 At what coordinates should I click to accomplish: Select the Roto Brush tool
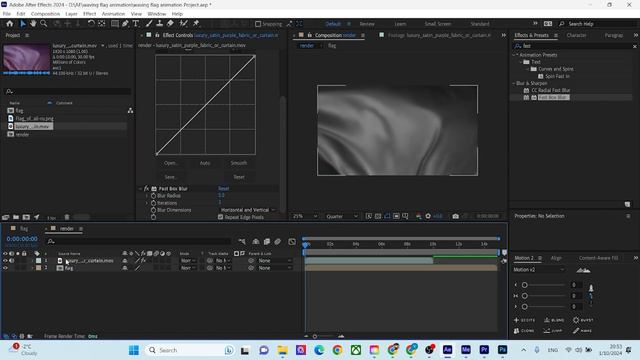(183, 24)
